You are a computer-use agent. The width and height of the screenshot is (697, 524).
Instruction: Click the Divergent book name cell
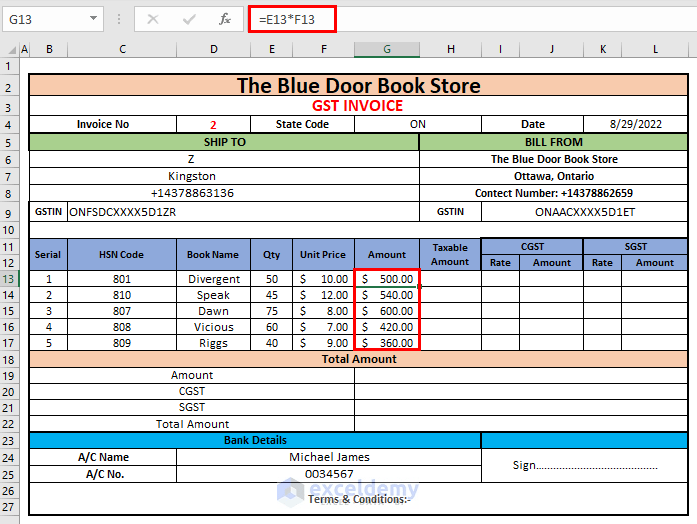click(x=214, y=279)
